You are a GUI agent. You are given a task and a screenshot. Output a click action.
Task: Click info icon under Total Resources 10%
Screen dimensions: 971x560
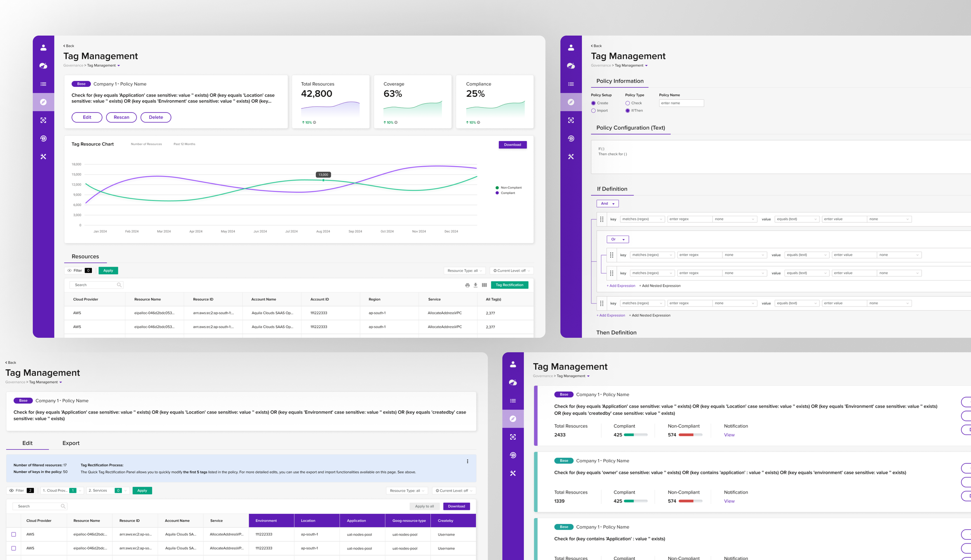click(x=315, y=122)
